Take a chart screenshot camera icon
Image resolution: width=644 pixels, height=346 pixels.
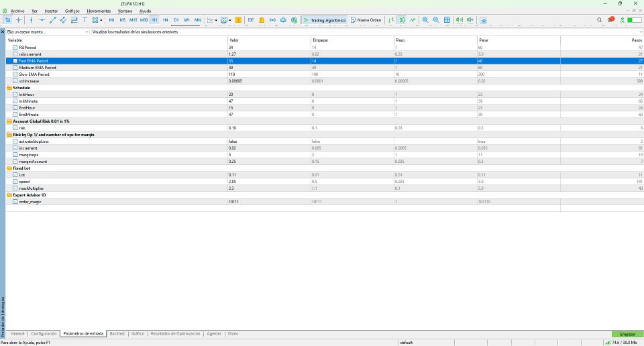tap(484, 19)
